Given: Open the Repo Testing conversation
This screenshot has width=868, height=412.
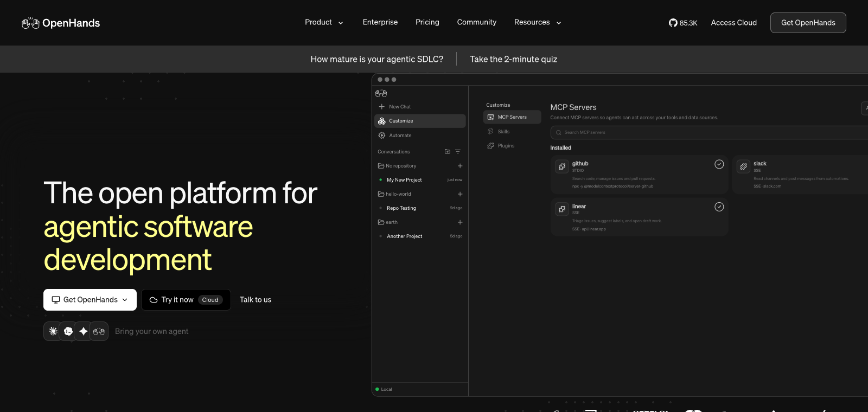Looking at the screenshot, I should (x=401, y=208).
